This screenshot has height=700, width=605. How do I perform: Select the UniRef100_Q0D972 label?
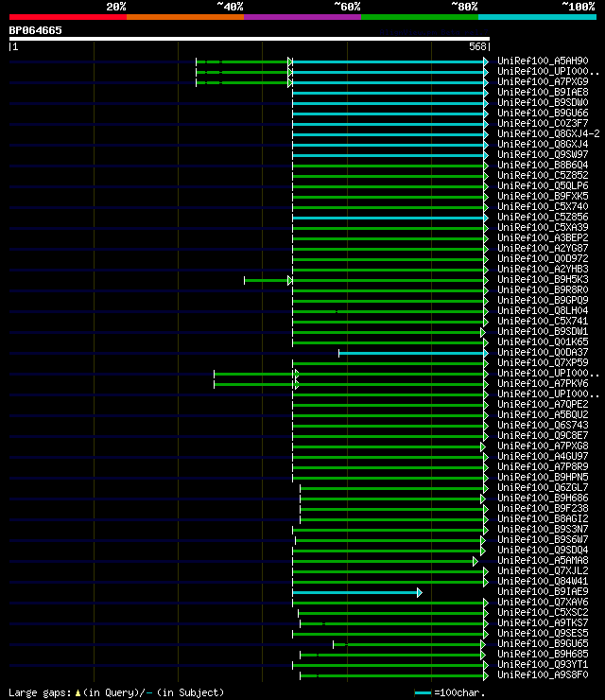[x=543, y=258]
